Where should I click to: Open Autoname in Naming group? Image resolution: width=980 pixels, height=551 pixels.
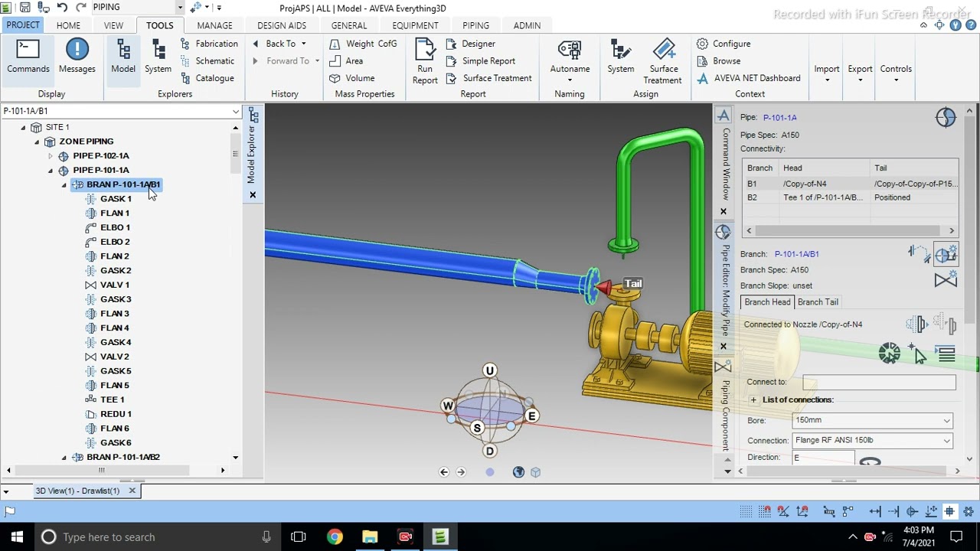click(570, 61)
